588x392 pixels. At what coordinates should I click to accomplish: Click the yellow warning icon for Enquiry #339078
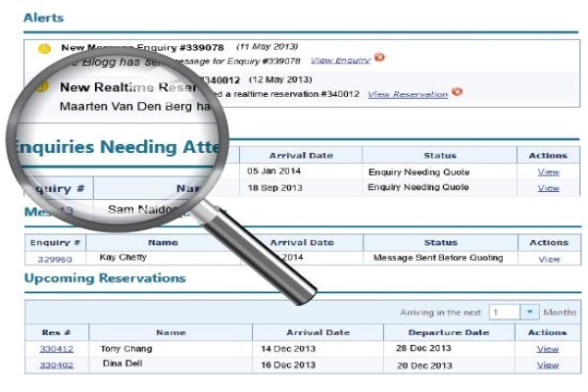[x=44, y=49]
